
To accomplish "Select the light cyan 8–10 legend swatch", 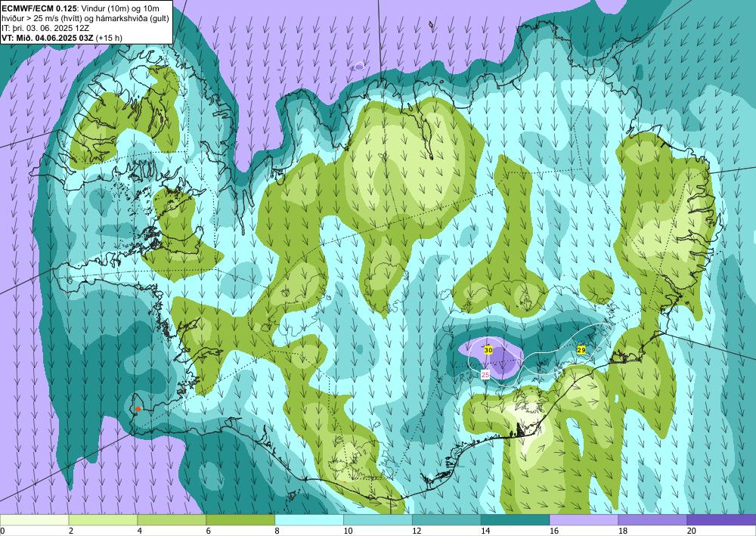I will coord(309,520).
